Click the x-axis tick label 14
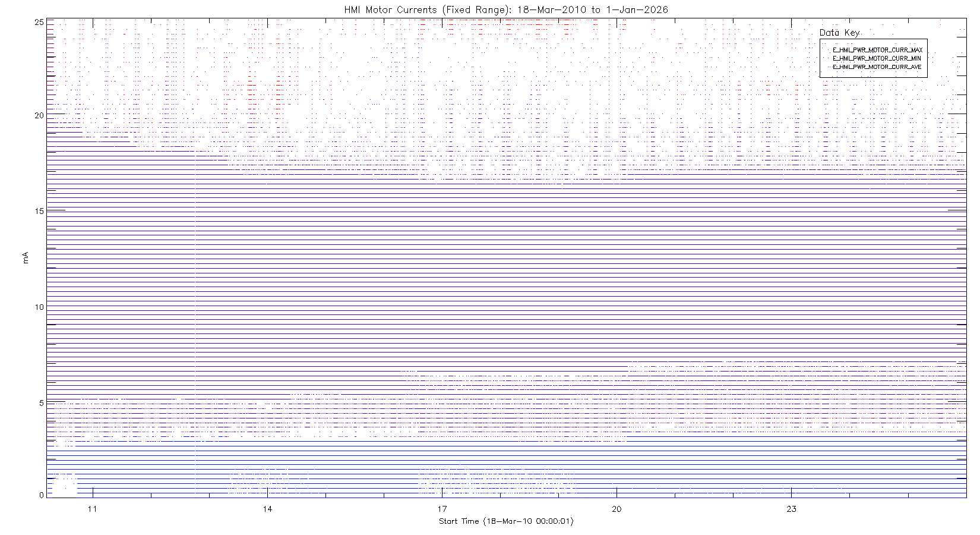980x535 pixels. click(x=267, y=509)
